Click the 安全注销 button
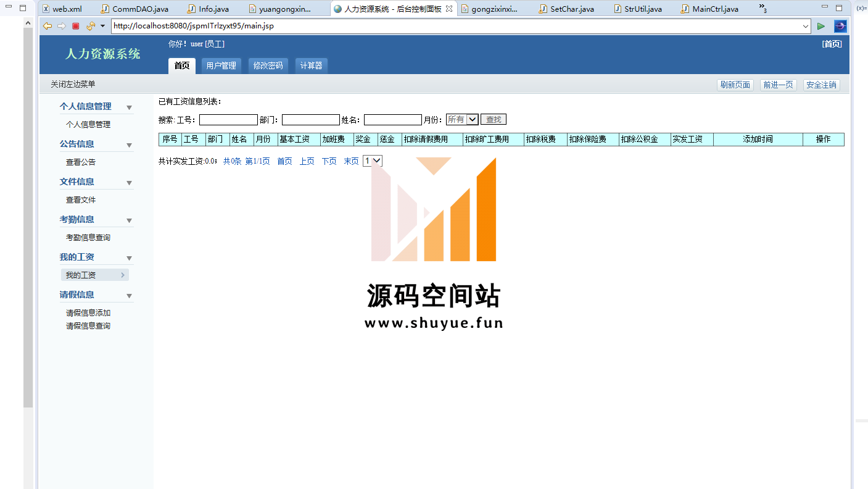The height and width of the screenshot is (489, 868). [x=822, y=85]
